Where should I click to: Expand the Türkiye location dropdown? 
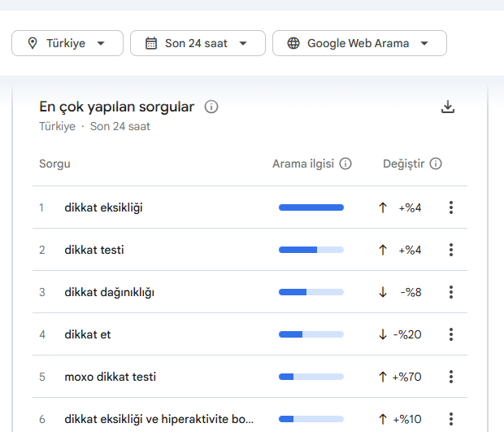[x=67, y=43]
